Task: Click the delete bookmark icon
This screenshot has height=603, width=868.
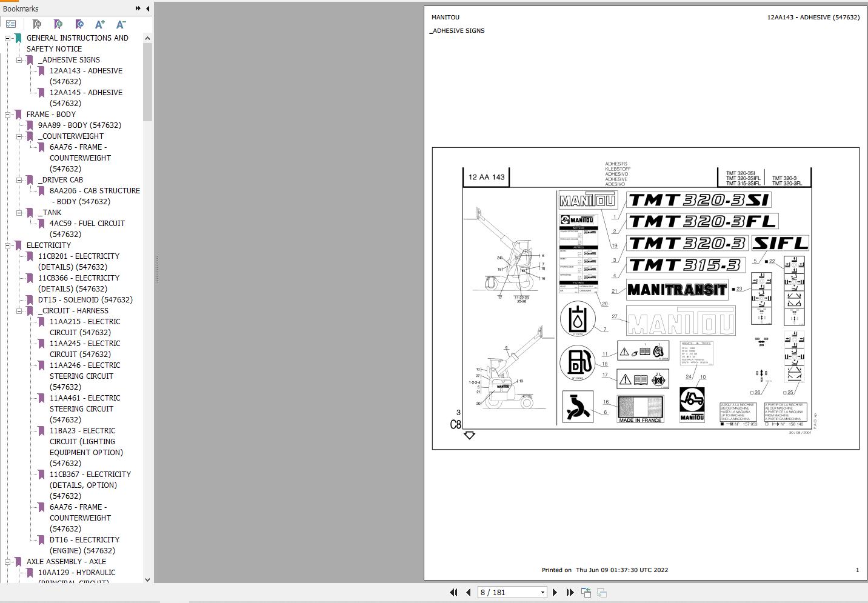Action: (x=37, y=24)
